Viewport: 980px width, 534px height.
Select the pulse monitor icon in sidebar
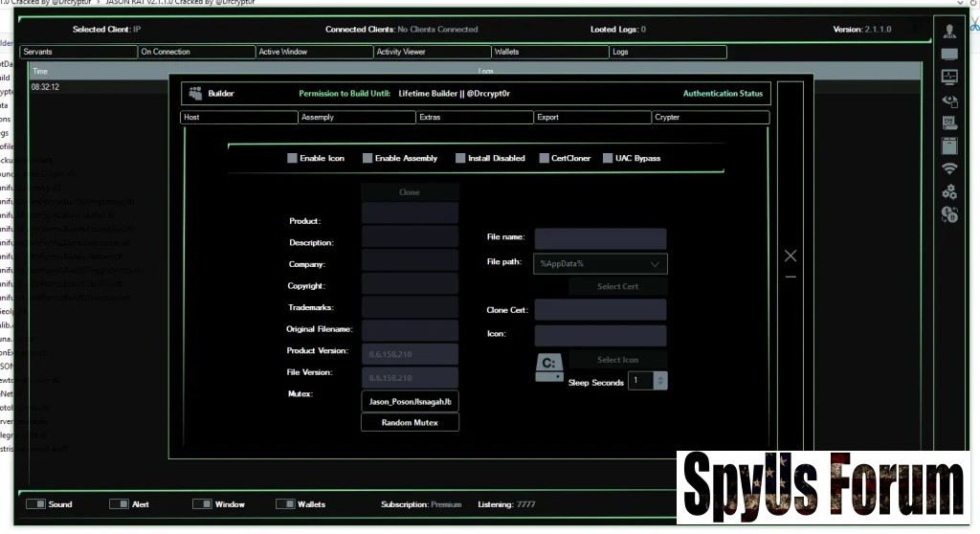(x=948, y=77)
